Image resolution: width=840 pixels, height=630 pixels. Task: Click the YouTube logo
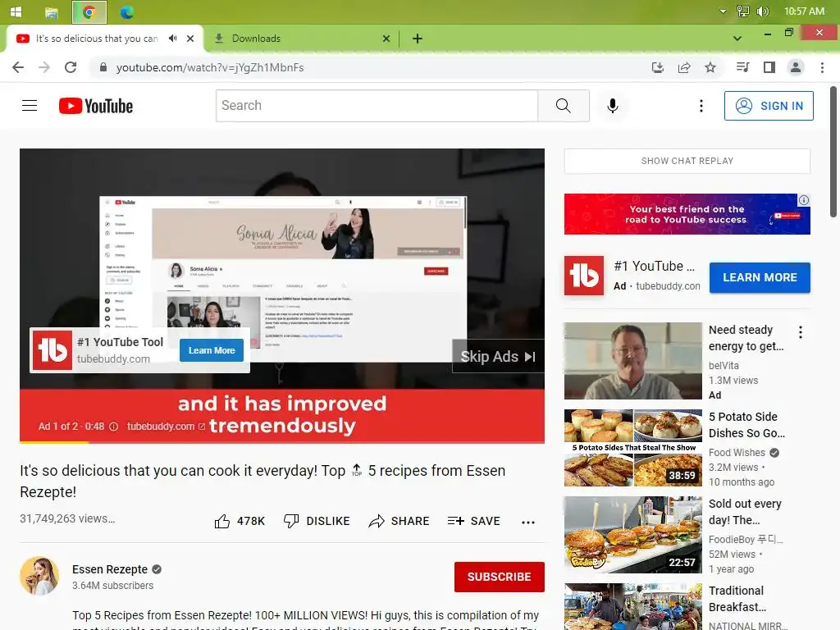click(x=96, y=106)
